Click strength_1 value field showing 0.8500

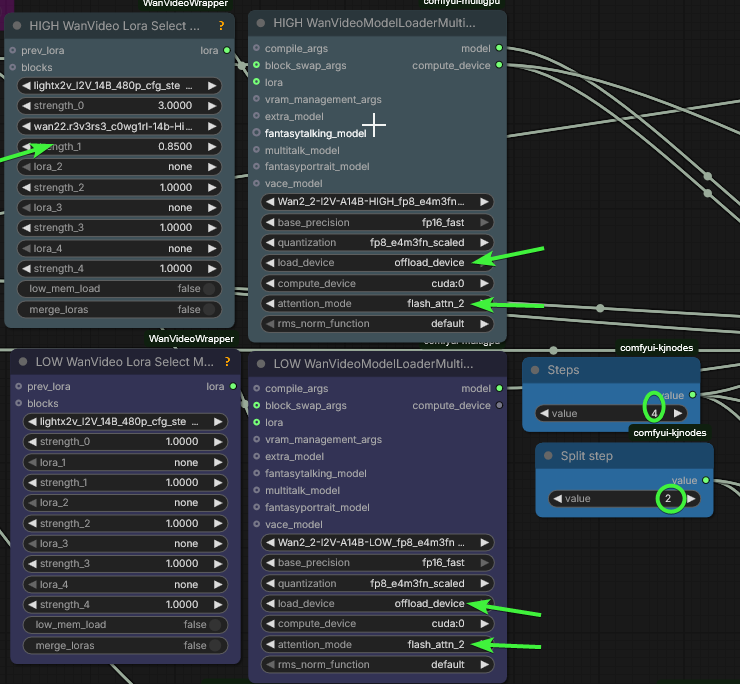[120, 147]
